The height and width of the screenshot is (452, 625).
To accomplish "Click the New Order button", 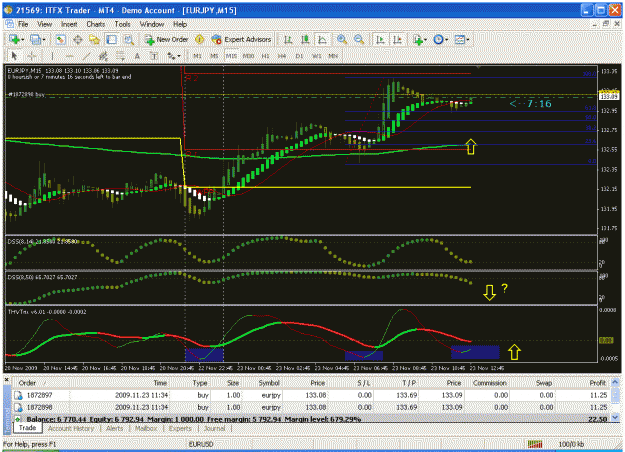I will pyautogui.click(x=167, y=39).
